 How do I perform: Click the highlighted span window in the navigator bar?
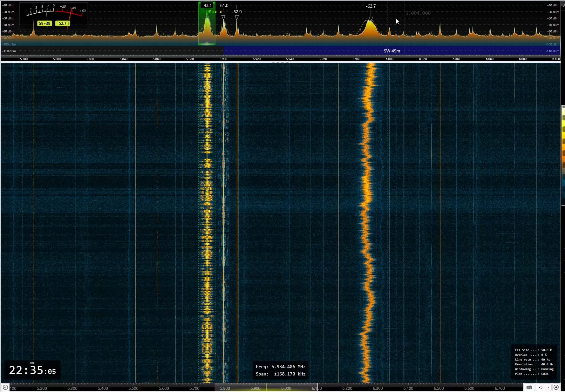[x=266, y=387]
